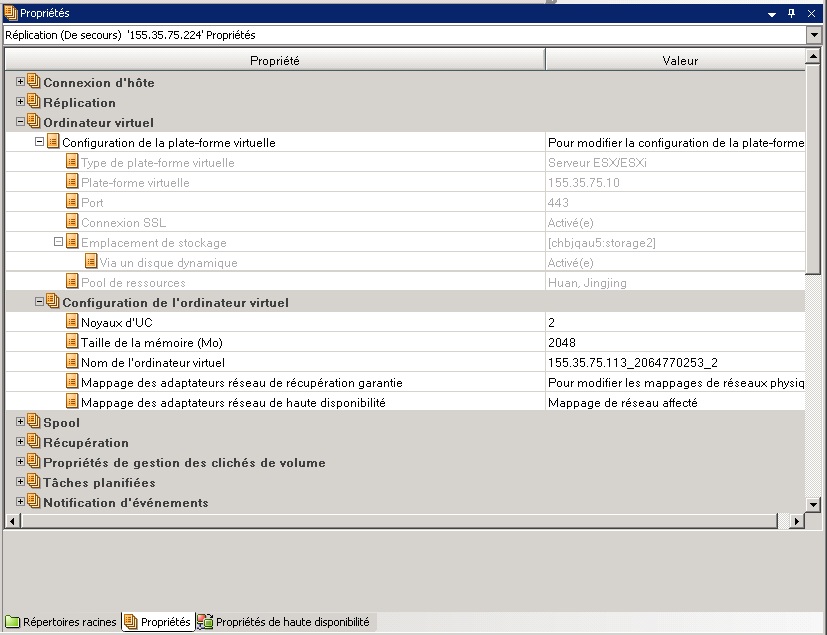The height and width of the screenshot is (635, 827).
Task: Click the Propriétés window title bar icon
Action: (x=10, y=13)
